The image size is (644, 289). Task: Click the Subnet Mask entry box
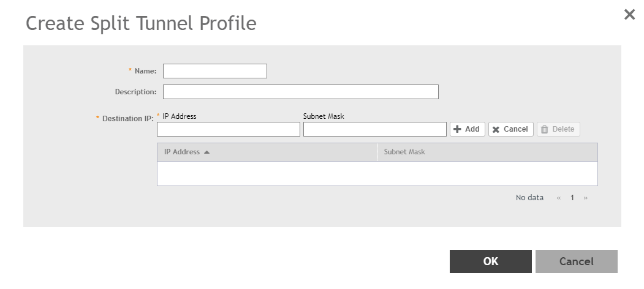click(374, 129)
